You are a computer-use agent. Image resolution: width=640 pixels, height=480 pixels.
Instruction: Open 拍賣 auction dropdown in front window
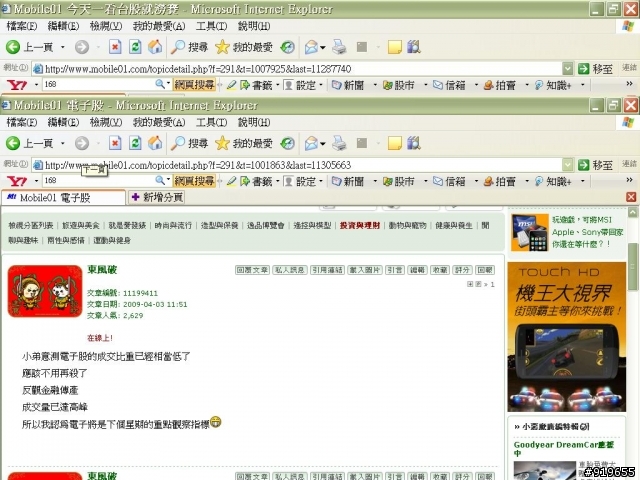click(x=527, y=181)
